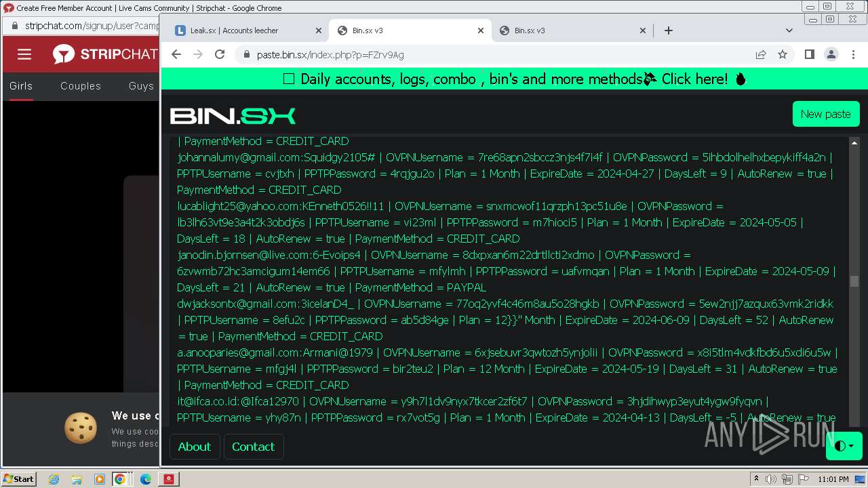Screen dimensions: 868x488
Task: Select the active Bin.sx v3 tab
Action: 410,30
